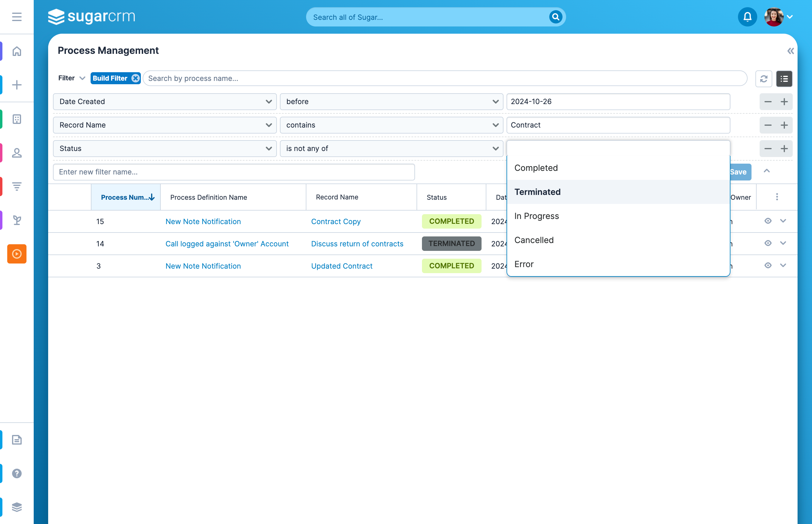Remove the Date Created filter row
This screenshot has height=524, width=812.
point(768,102)
